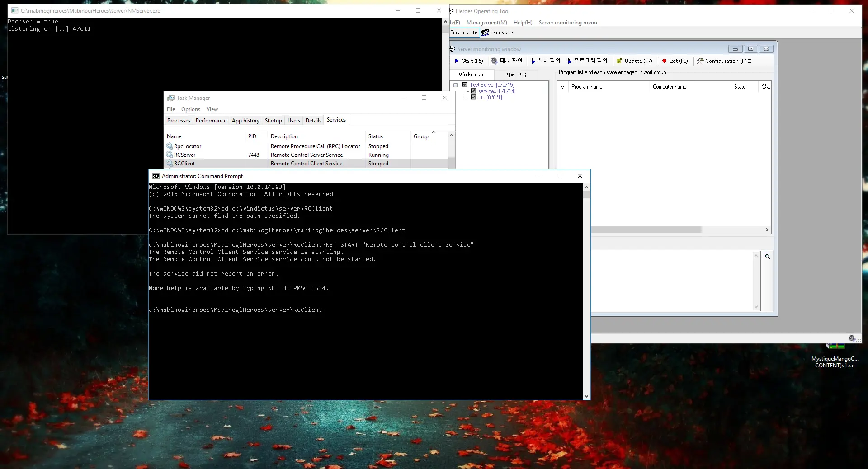Click the down arrow of Command Prompt scrollbar

pos(586,396)
